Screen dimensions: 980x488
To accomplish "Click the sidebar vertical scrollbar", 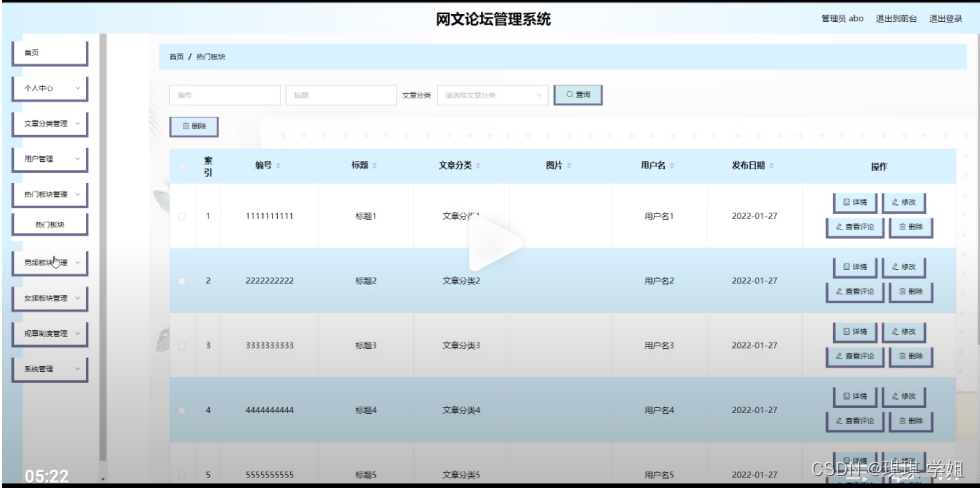I will [x=103, y=247].
